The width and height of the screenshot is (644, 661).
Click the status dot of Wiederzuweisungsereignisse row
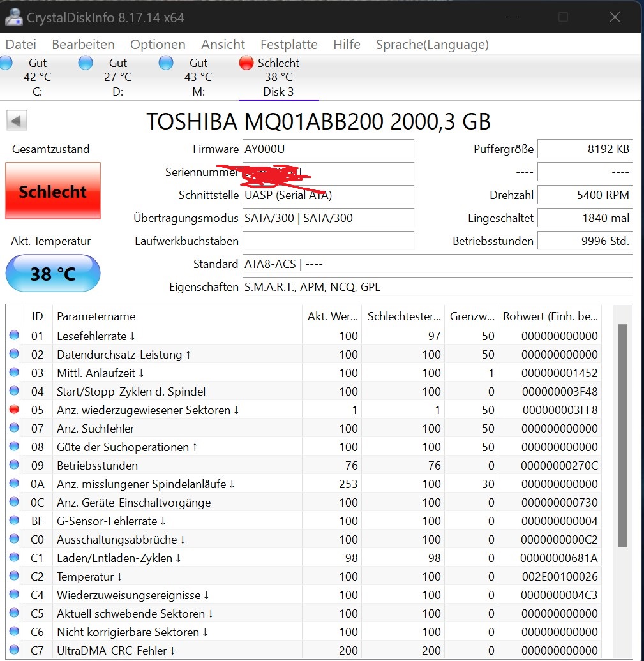pyautogui.click(x=14, y=595)
